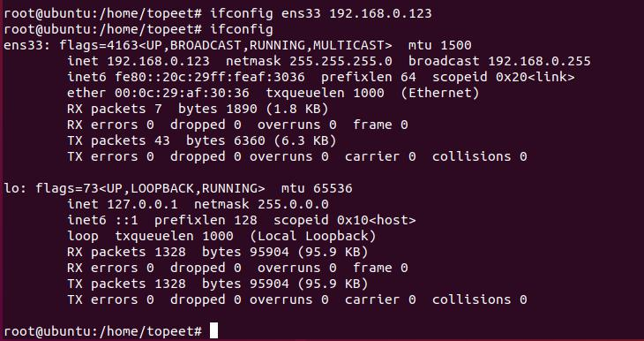The width and height of the screenshot is (644, 341).
Task: Click the inet address 192.168.0.123 in output
Action: point(158,61)
